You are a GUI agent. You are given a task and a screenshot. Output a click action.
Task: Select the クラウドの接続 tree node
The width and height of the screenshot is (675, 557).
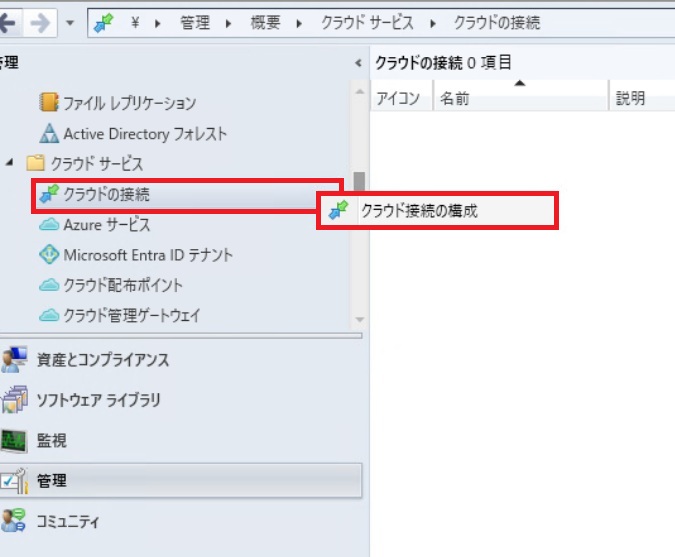click(x=106, y=194)
